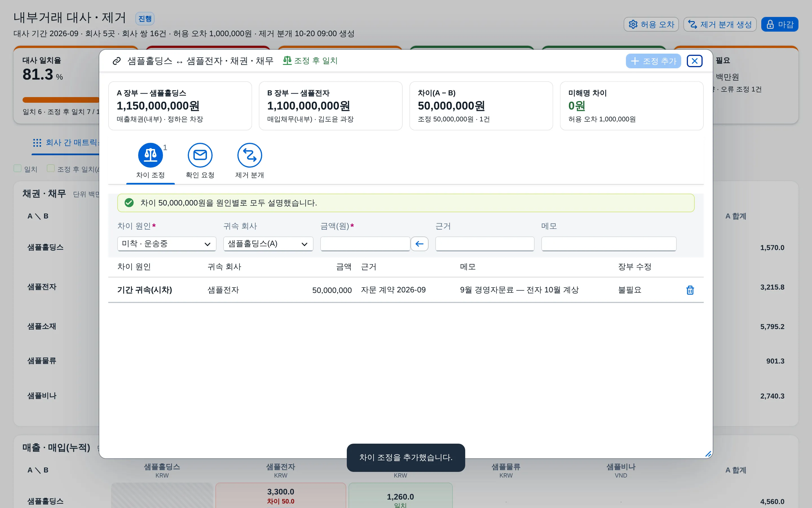Click 제거 분개 생성 button

tap(720, 25)
